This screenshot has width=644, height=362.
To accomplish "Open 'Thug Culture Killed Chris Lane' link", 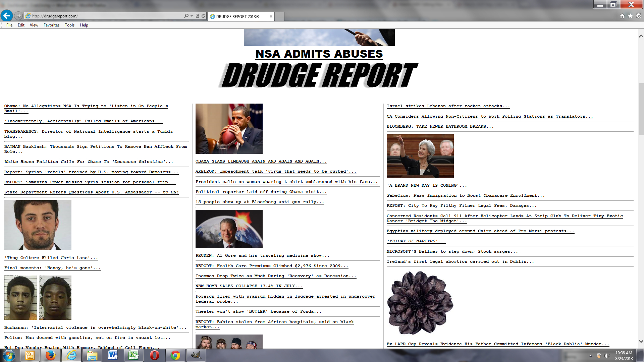I will 51,258.
